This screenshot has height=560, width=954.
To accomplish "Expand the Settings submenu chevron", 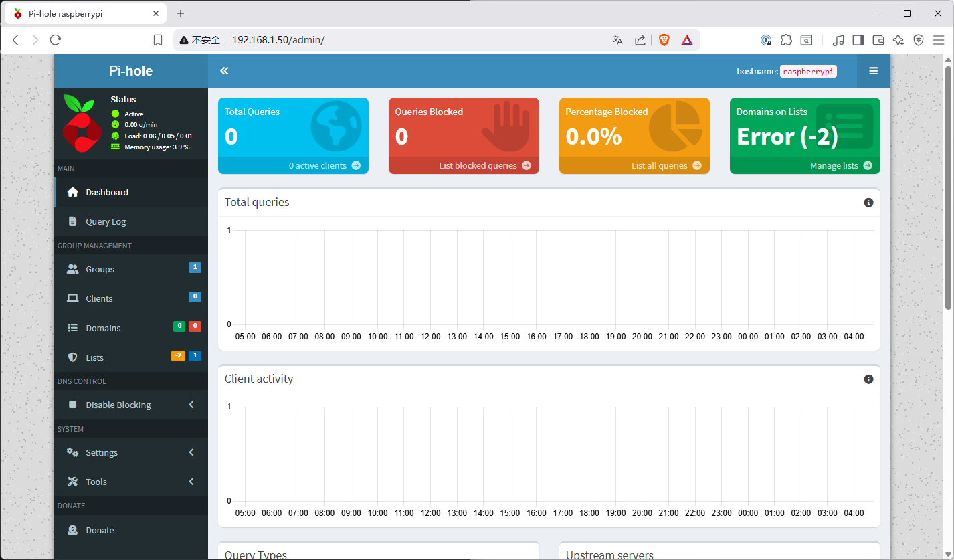I will pos(191,452).
